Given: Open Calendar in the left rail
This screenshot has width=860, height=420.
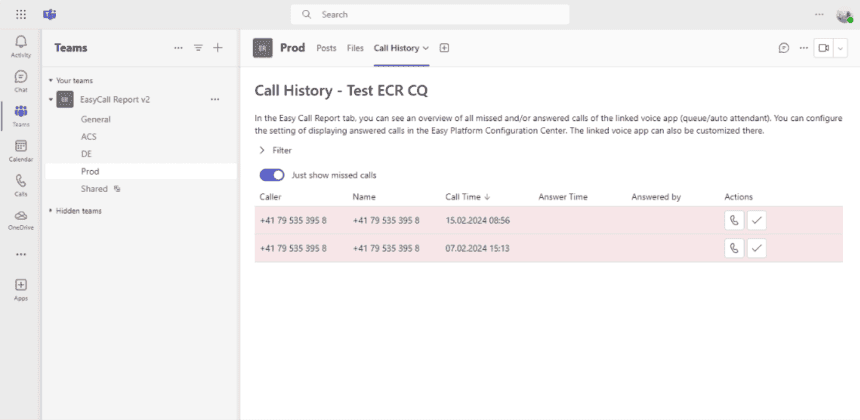Looking at the screenshot, I should coord(21,150).
